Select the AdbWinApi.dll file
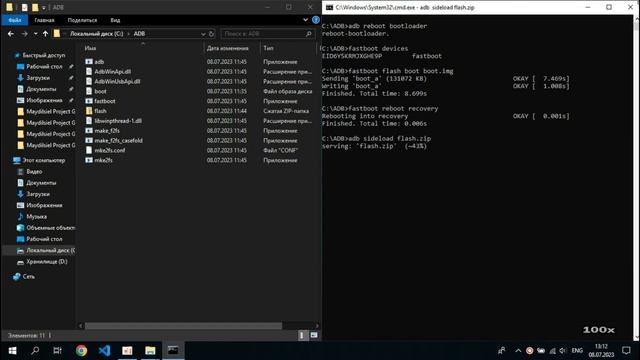This screenshot has height=360, width=640. (112, 71)
